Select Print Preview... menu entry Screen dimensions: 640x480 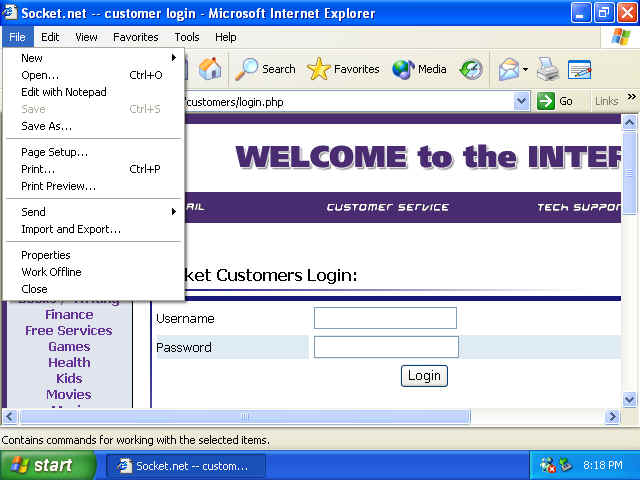pyautogui.click(x=93, y=186)
